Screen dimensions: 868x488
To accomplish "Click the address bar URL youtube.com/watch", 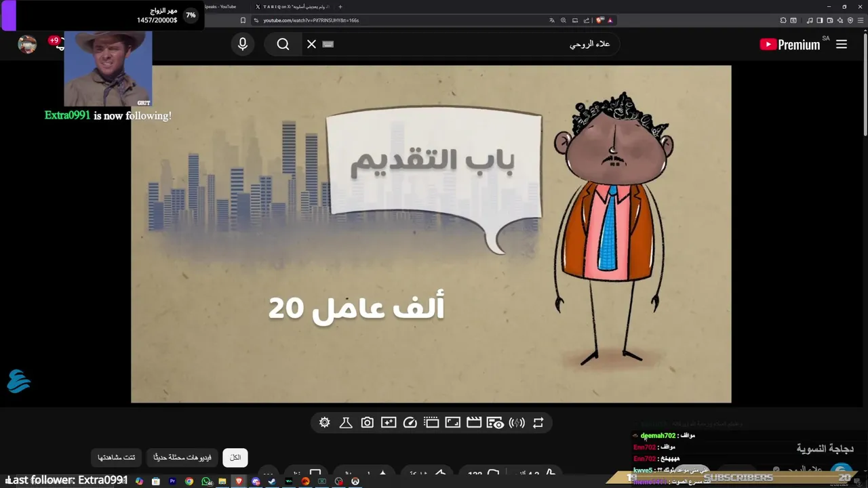I will coord(311,20).
